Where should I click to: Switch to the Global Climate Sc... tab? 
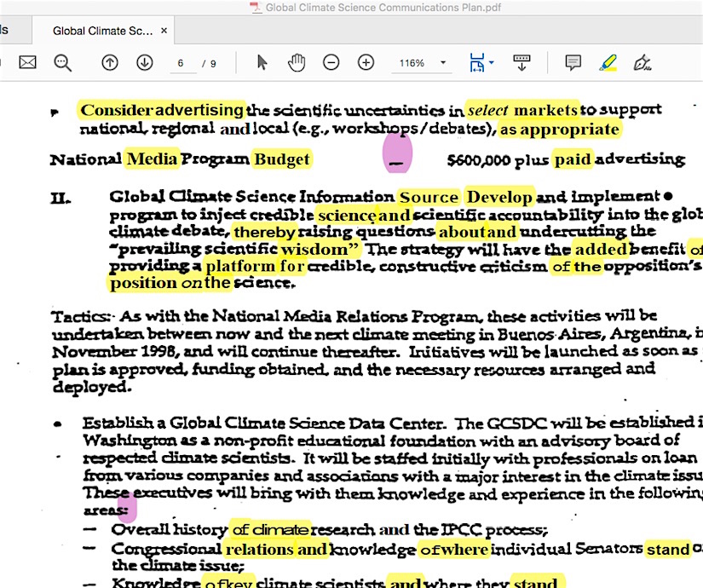(102, 31)
